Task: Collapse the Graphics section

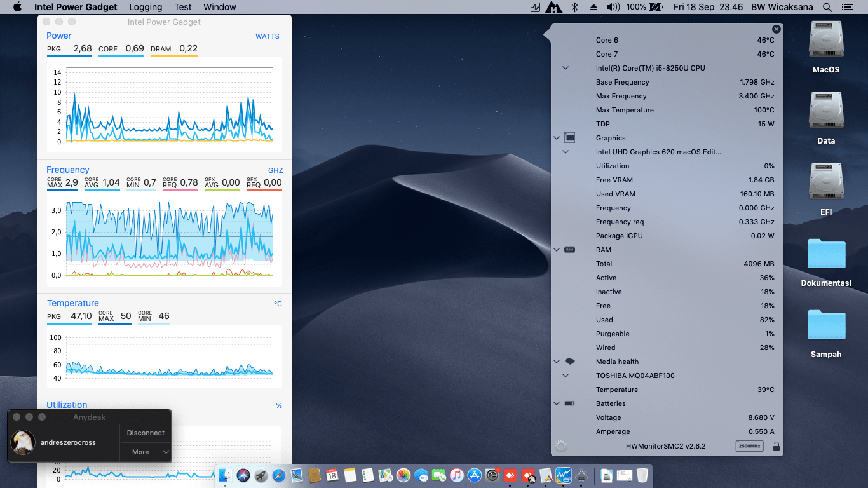Action: point(557,138)
